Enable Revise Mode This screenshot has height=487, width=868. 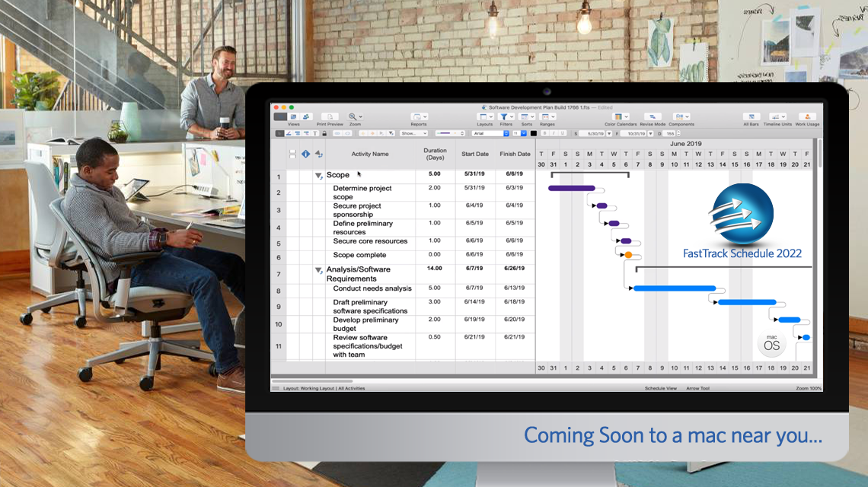coord(652,116)
